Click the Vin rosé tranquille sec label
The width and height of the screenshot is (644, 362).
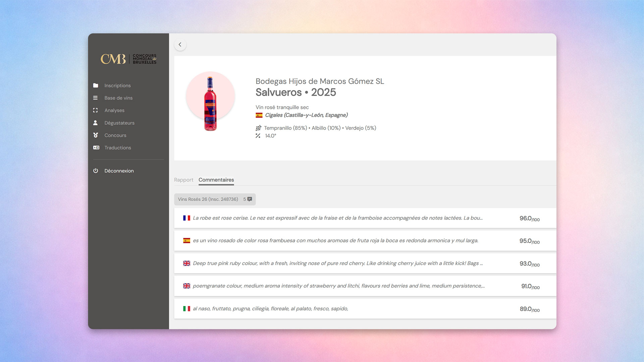pyautogui.click(x=282, y=107)
